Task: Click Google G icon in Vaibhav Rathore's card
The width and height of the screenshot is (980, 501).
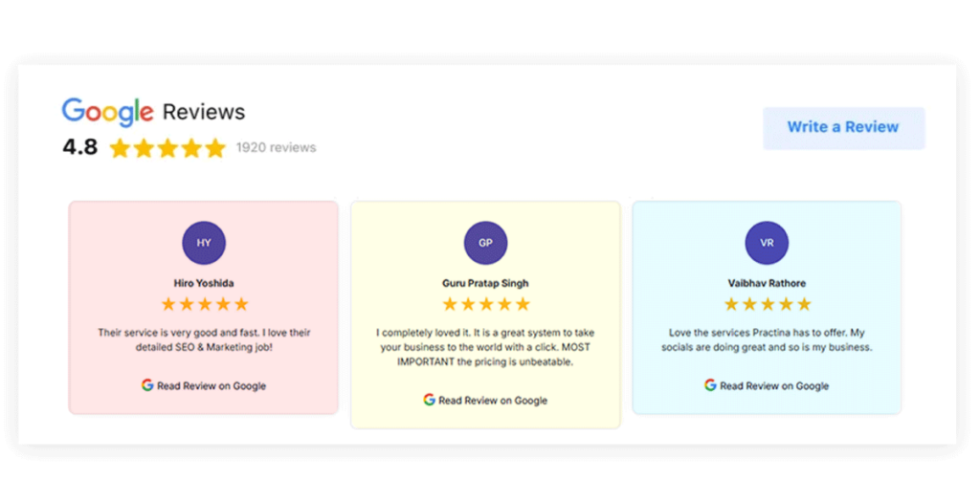Action: click(710, 385)
